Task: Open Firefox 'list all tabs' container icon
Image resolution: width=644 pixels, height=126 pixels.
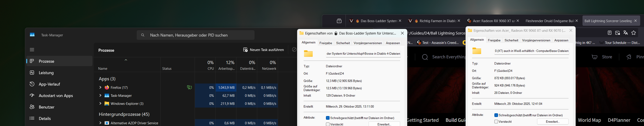Action: click(339, 21)
